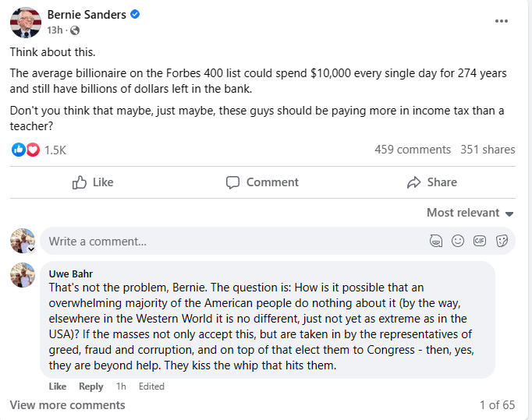Viewport: 532px width, 420px height.
Task: Open the sticker picker in comment box
Action: [502, 241]
